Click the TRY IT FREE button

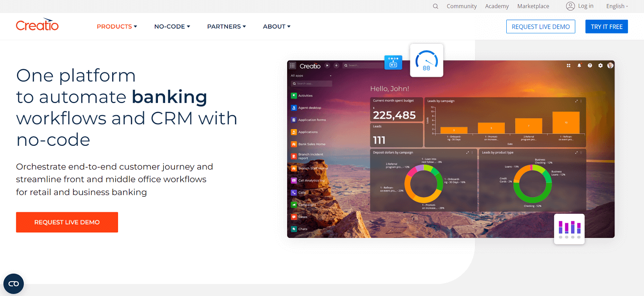[x=606, y=26]
